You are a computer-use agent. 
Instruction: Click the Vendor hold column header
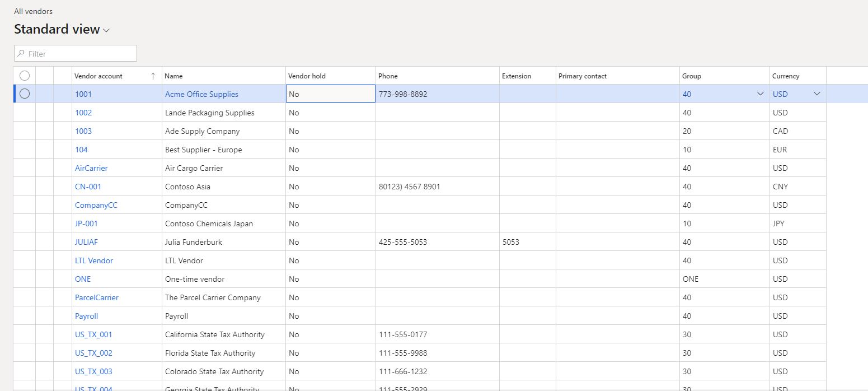point(307,76)
